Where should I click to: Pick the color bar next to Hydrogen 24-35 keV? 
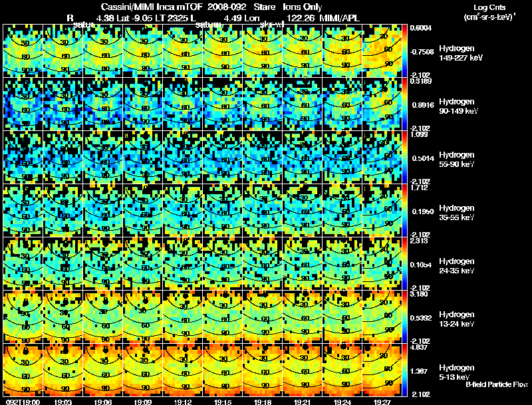[404, 264]
